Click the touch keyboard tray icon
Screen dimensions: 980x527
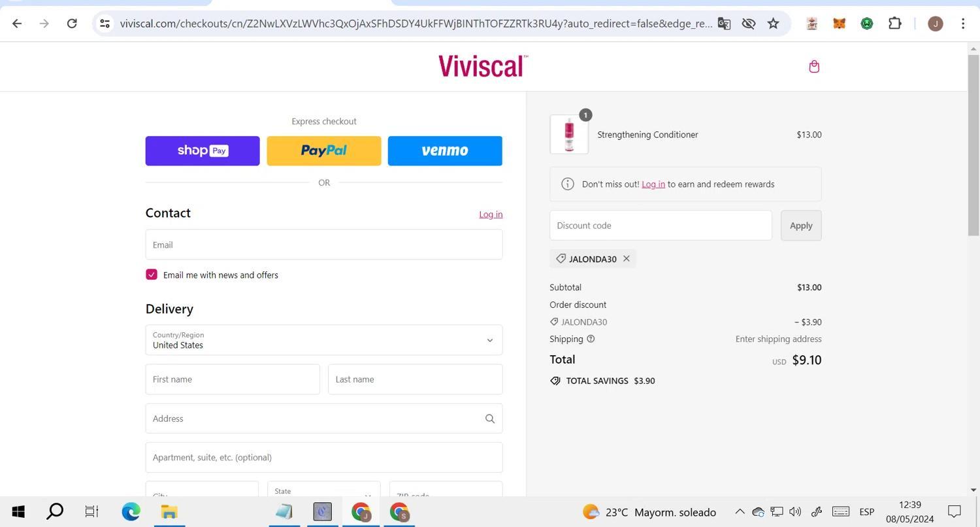841,512
